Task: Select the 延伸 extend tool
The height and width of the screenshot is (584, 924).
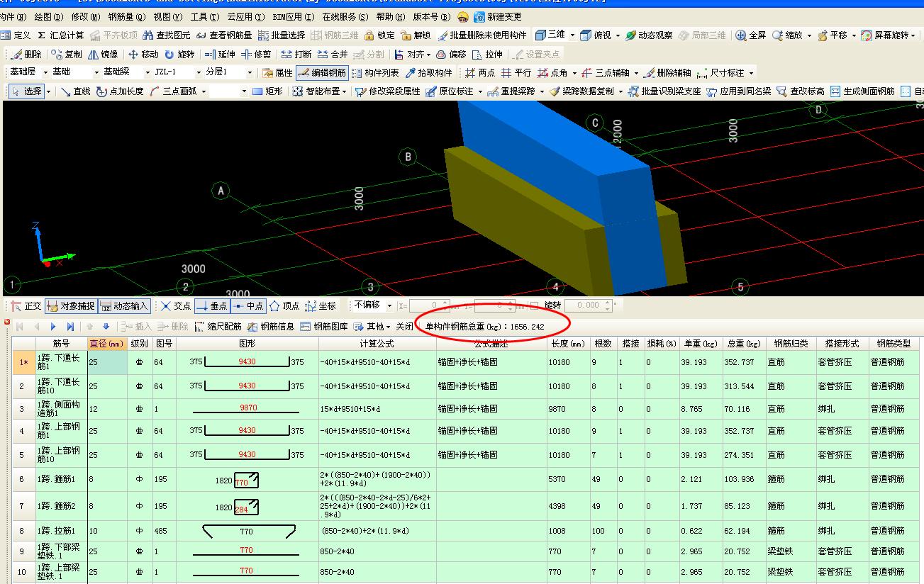Action: coord(219,54)
